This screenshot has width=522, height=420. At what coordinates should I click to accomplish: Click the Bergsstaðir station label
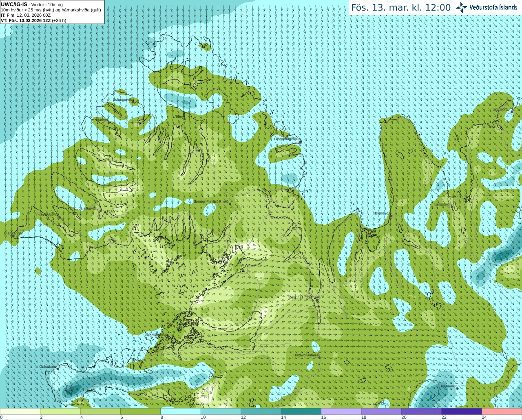pyautogui.click(x=442, y=205)
